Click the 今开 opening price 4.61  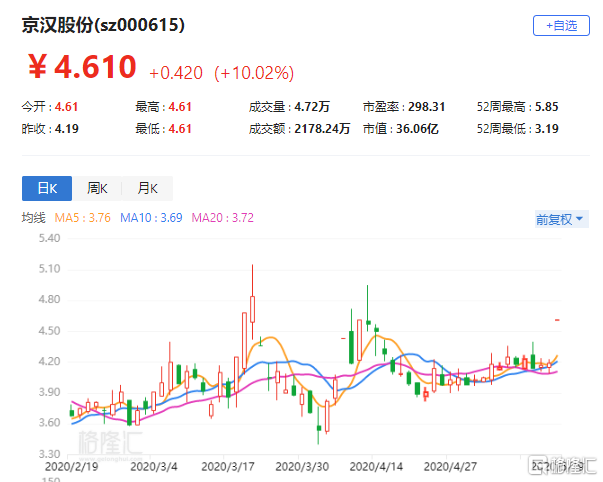click(66, 107)
